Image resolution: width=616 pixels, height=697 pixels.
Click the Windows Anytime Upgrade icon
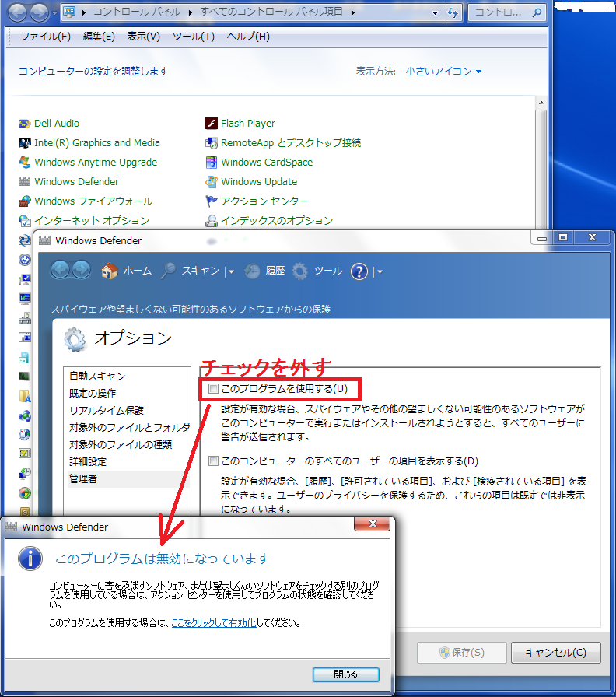[24, 163]
